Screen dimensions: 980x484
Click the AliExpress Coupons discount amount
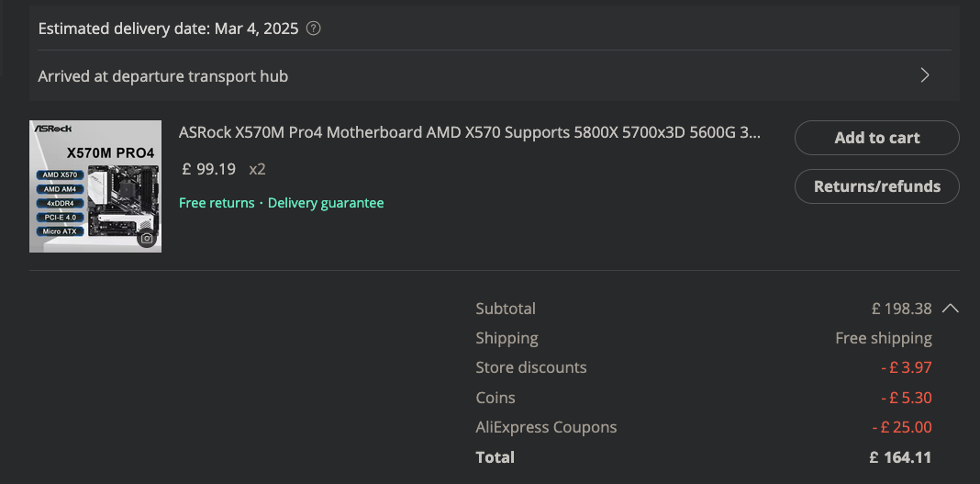[901, 427]
